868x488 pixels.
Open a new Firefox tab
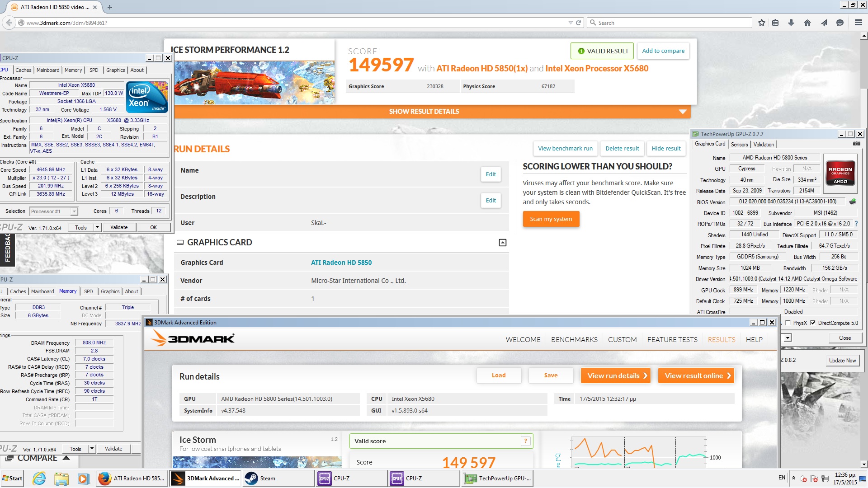[110, 7]
